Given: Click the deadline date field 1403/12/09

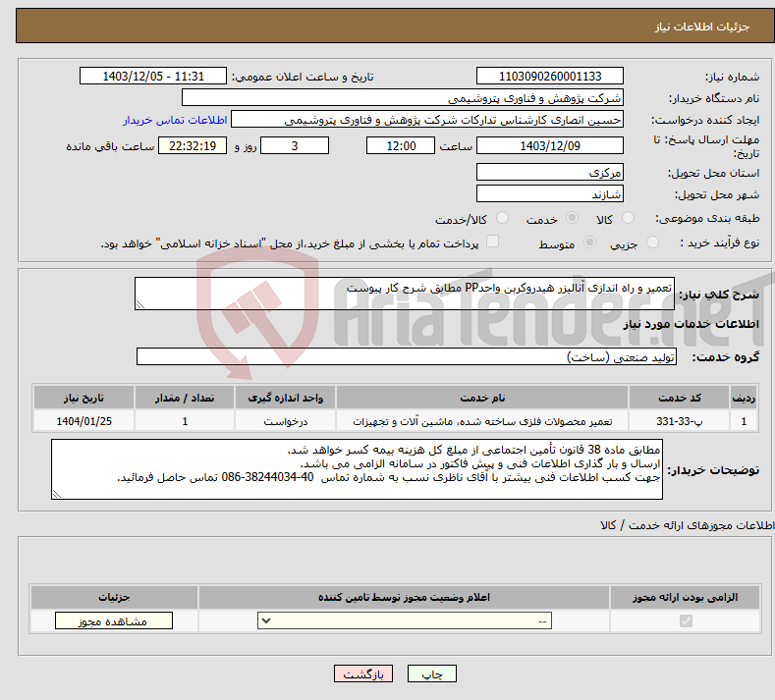Looking at the screenshot, I should [550, 145].
